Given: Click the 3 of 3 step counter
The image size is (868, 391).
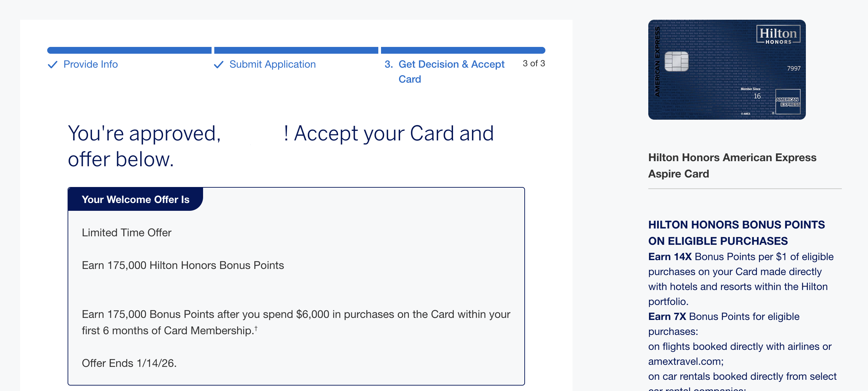Looking at the screenshot, I should pos(534,64).
